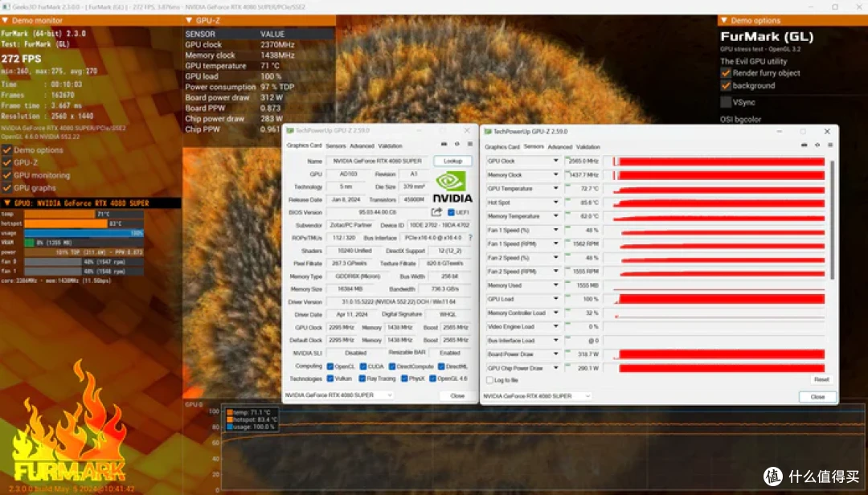Click the Driver Version field
The width and height of the screenshot is (868, 495).
[399, 302]
